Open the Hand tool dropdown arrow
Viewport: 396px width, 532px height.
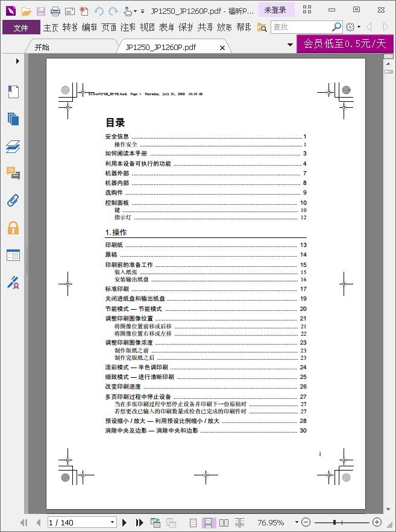pyautogui.click(x=136, y=11)
